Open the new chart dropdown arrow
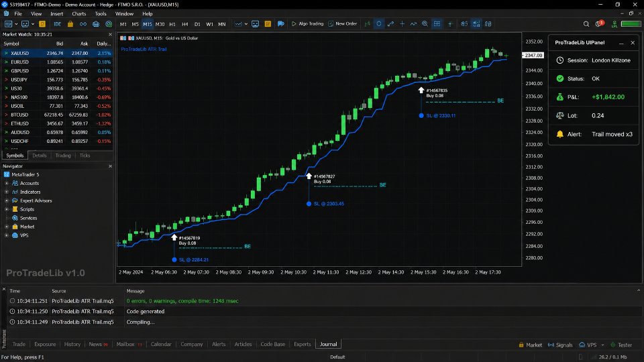 [x=16, y=24]
